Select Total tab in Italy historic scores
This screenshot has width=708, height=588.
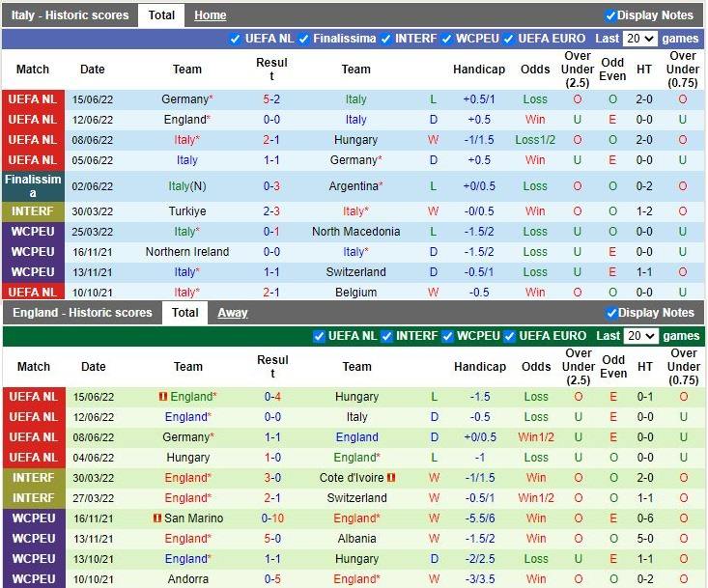[161, 15]
